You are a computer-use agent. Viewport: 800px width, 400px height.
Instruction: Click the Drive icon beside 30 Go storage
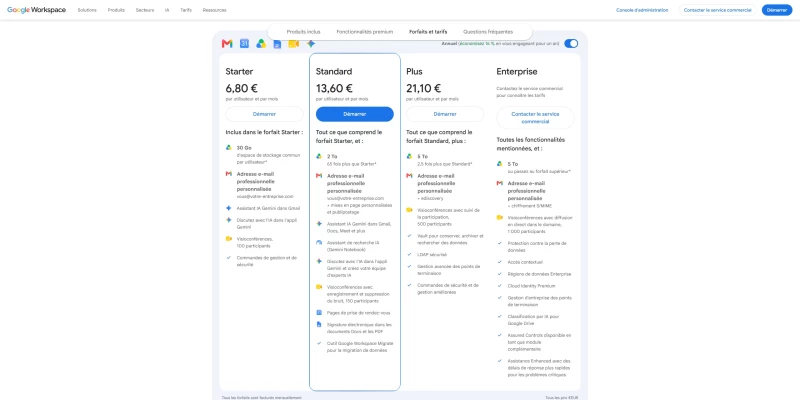pyautogui.click(x=229, y=147)
